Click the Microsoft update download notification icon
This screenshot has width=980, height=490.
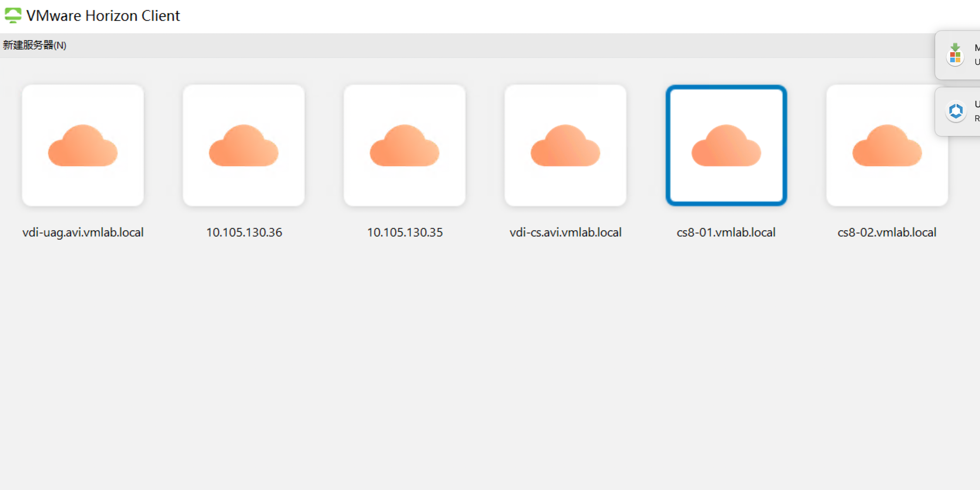pyautogui.click(x=955, y=55)
